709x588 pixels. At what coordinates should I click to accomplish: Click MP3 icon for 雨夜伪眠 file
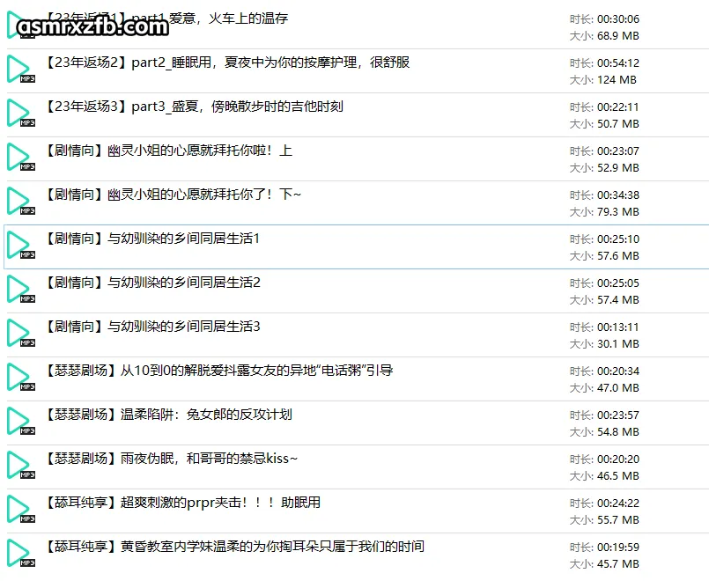[x=21, y=465]
